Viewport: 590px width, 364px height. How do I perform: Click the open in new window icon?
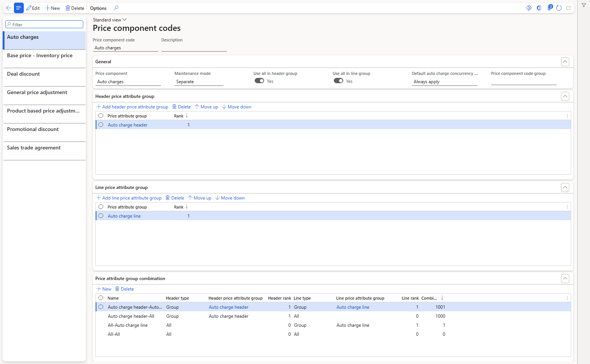tap(569, 8)
